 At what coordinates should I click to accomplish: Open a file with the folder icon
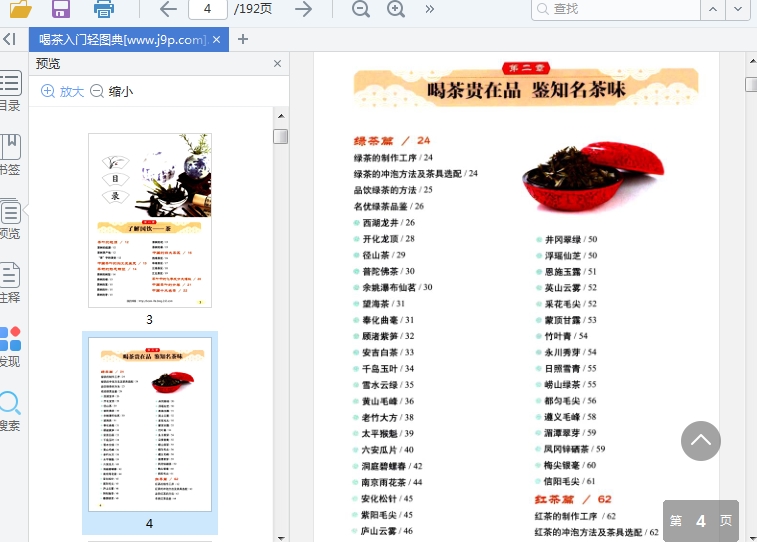pos(21,9)
